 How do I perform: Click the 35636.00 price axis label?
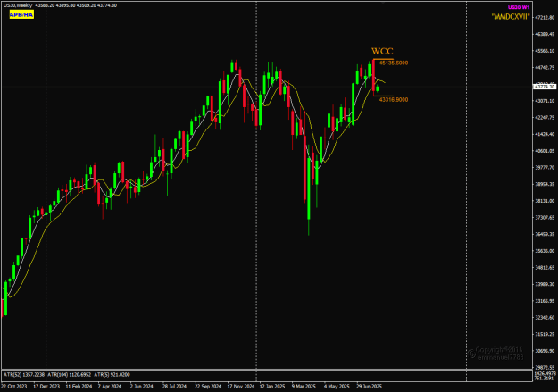545,251
